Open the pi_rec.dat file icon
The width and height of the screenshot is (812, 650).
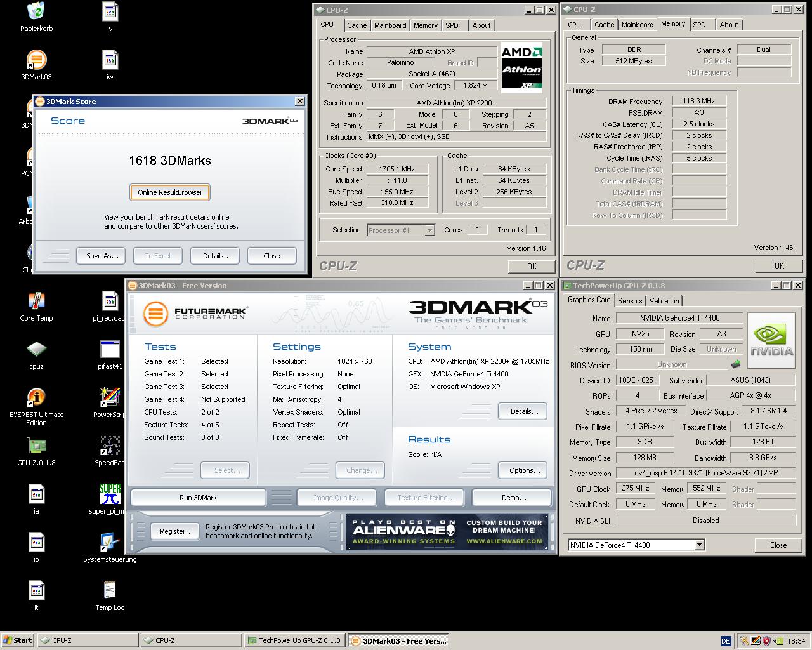click(x=110, y=302)
